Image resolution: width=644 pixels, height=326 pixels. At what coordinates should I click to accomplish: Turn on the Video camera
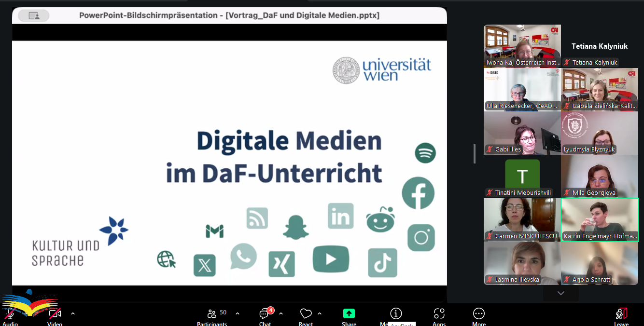pyautogui.click(x=55, y=315)
